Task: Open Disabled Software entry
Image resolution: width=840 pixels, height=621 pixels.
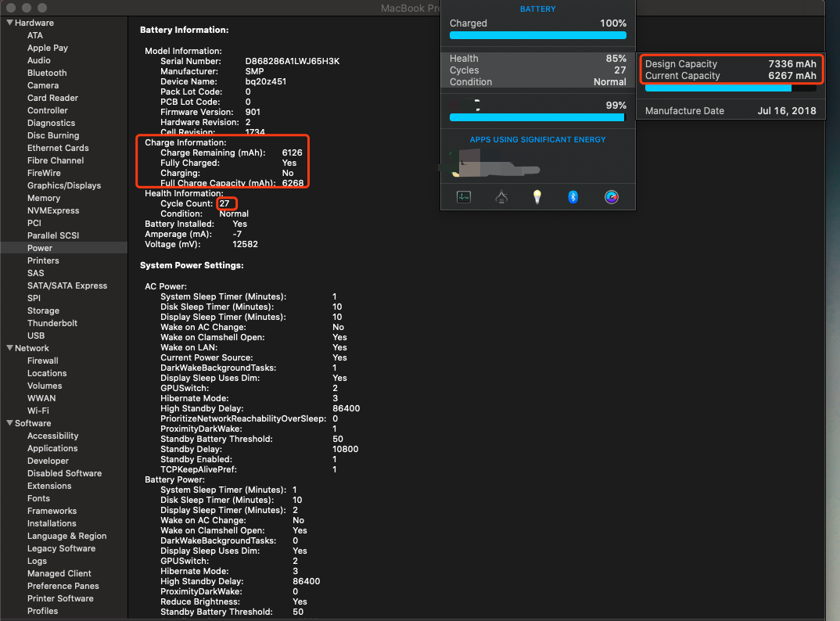Action: tap(64, 473)
